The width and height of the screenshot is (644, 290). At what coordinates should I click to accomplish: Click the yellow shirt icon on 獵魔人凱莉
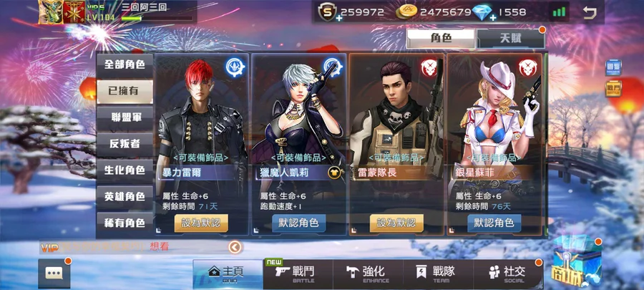click(335, 173)
